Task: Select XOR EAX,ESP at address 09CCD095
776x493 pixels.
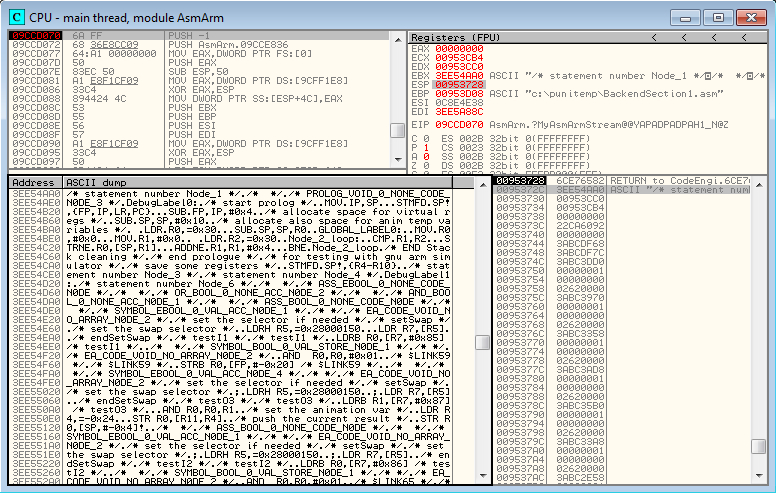Action: point(201,152)
